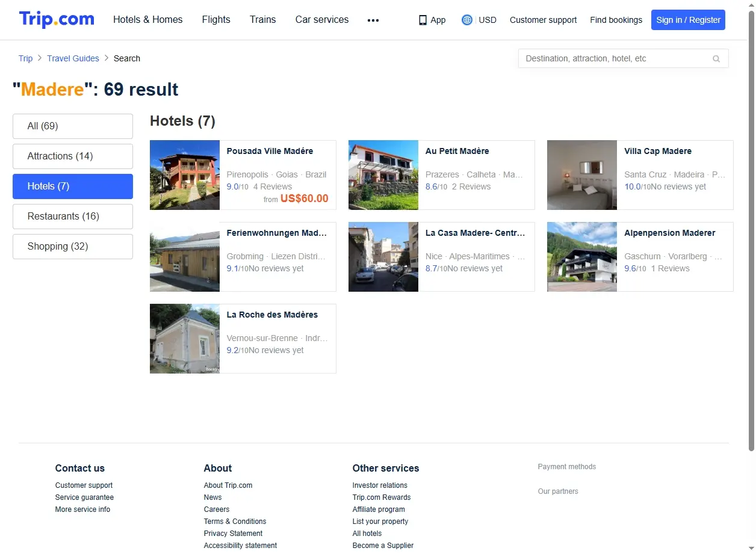Open Become a Supplier link
Screen dimensions: 756x554
coord(383,546)
